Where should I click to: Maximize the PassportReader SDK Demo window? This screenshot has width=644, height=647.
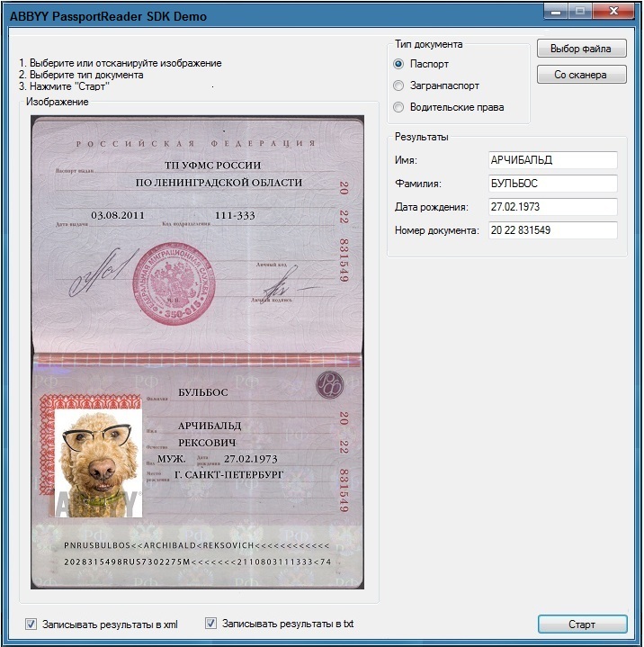coord(580,11)
